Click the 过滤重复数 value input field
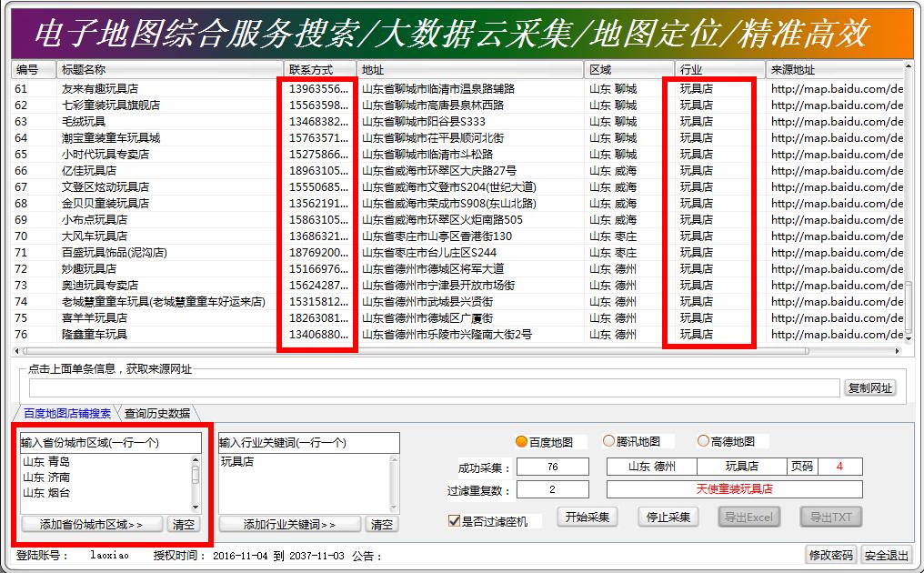The width and height of the screenshot is (924, 573). pyautogui.click(x=553, y=488)
